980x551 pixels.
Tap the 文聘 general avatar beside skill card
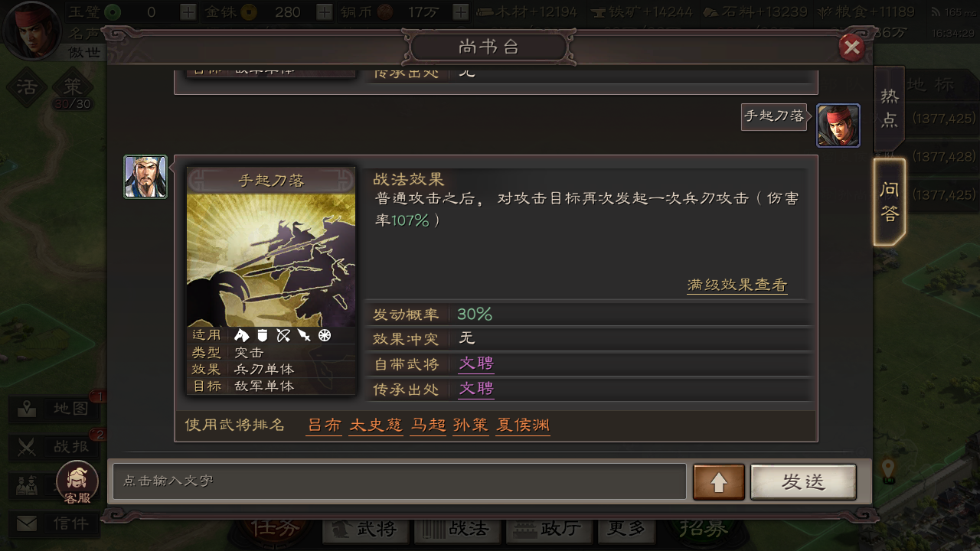click(x=145, y=177)
